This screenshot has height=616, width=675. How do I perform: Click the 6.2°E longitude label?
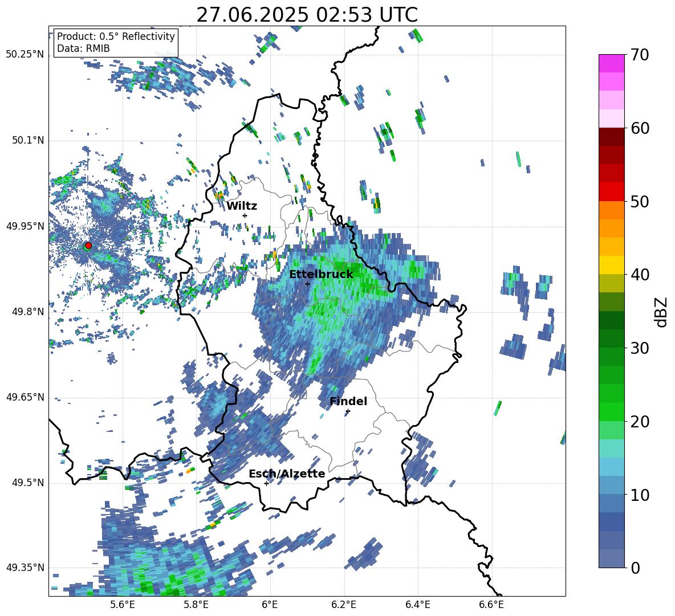tap(344, 605)
